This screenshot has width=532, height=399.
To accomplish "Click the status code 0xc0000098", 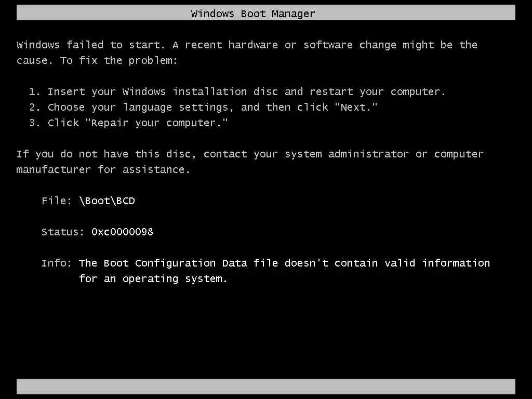I will [x=122, y=232].
